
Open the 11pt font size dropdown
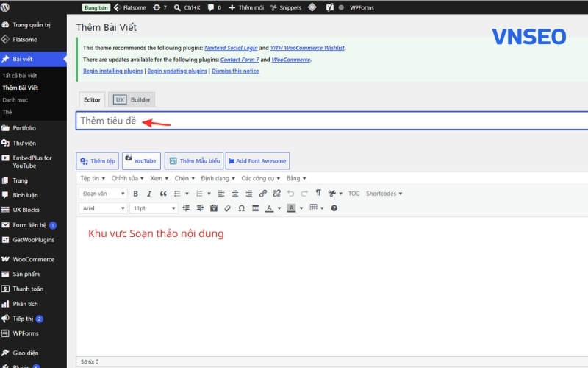point(154,208)
